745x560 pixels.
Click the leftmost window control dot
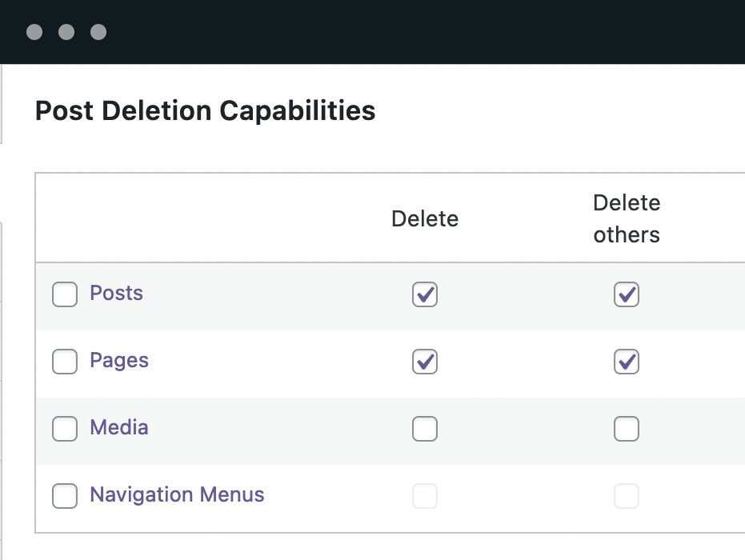pyautogui.click(x=34, y=32)
